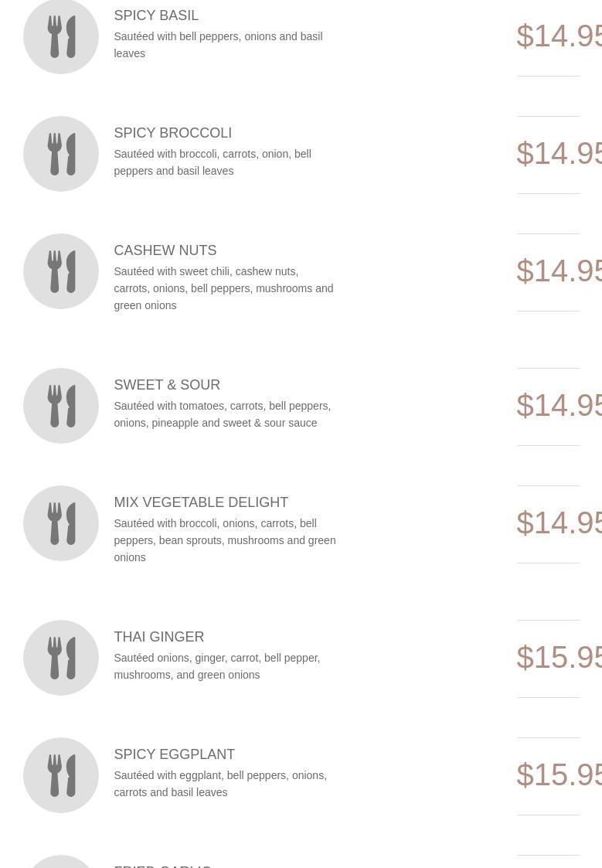Click the Mix Vegetable Delight dish icon
The image size is (602, 868).
(61, 523)
